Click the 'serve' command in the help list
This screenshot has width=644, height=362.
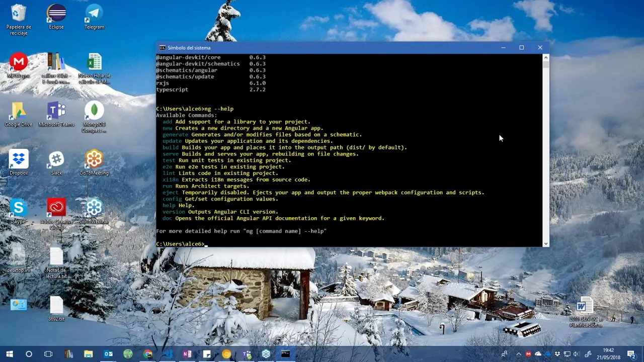click(x=171, y=154)
